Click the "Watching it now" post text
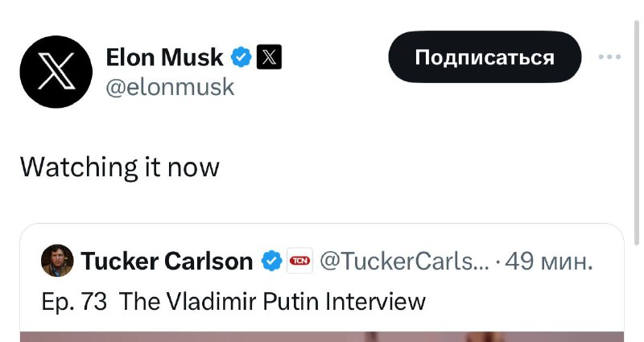The image size is (644, 342). (119, 167)
